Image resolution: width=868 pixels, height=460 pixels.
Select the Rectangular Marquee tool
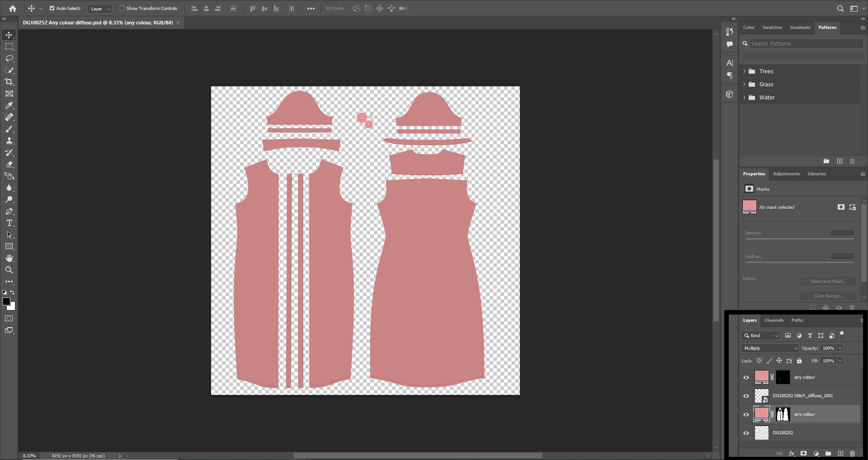pos(9,47)
